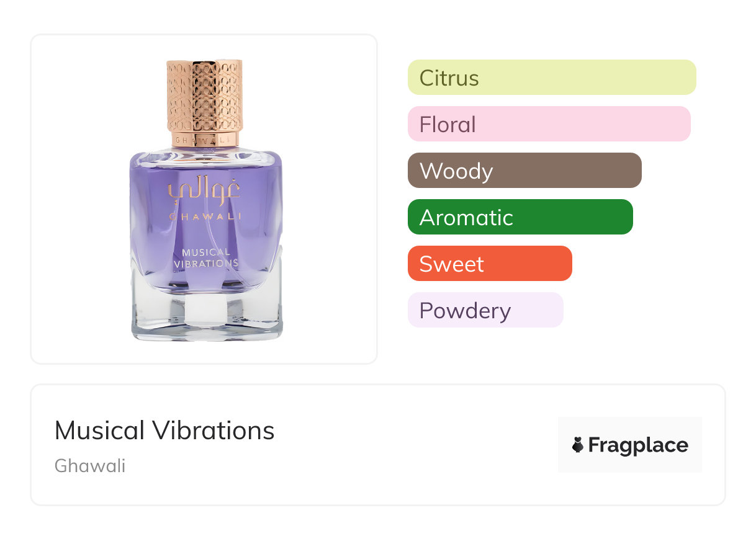Viewport: 756px width, 536px height.
Task: Click the Fragplace flask logo icon
Action: point(578,445)
